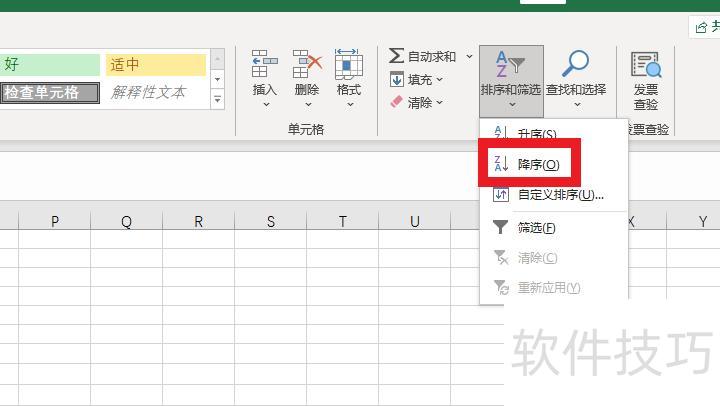720x406 pixels.
Task: Select column S header
Action: [270, 221]
